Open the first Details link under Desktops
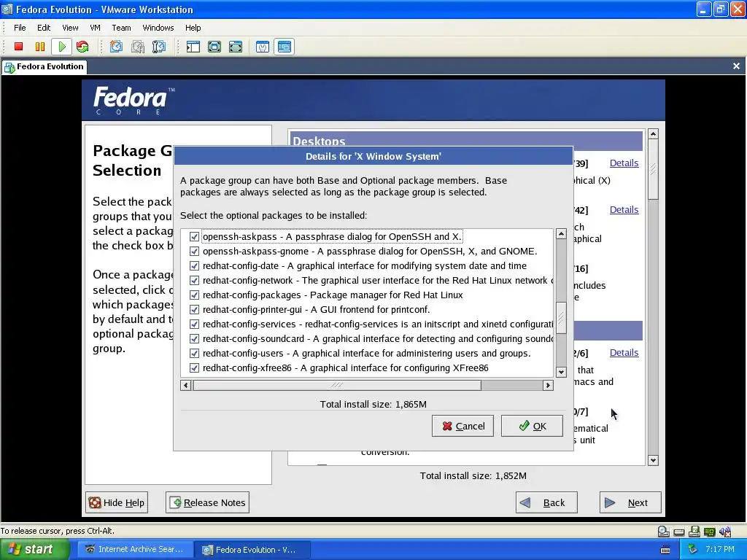Image resolution: width=747 pixels, height=560 pixels. [624, 163]
